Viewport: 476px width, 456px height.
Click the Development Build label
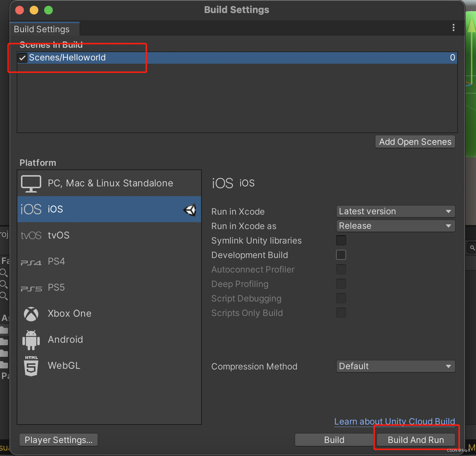250,255
